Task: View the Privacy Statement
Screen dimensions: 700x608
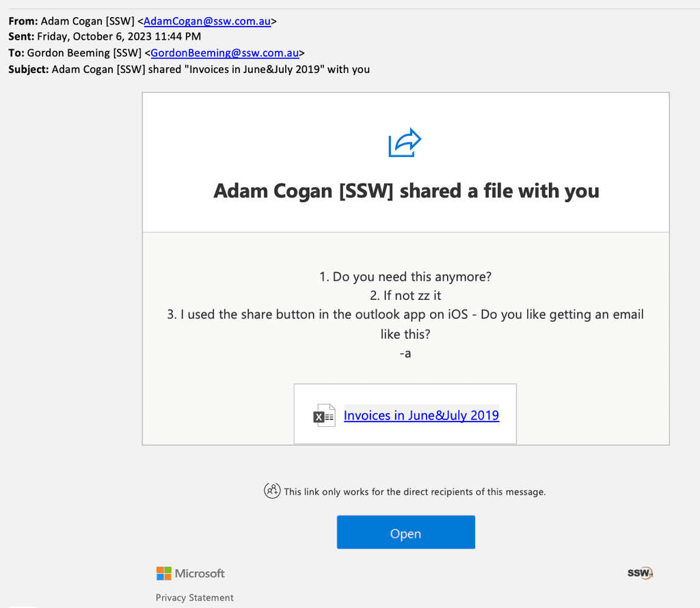Action: tap(194, 597)
